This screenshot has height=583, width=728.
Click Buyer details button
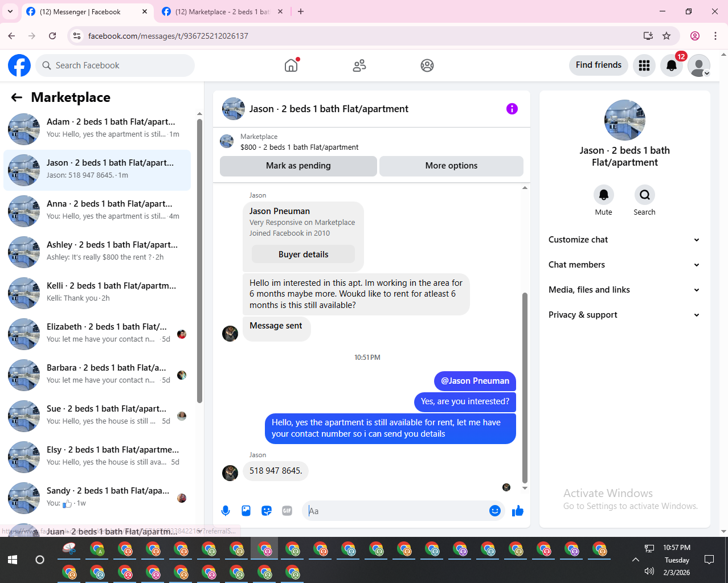(x=303, y=254)
